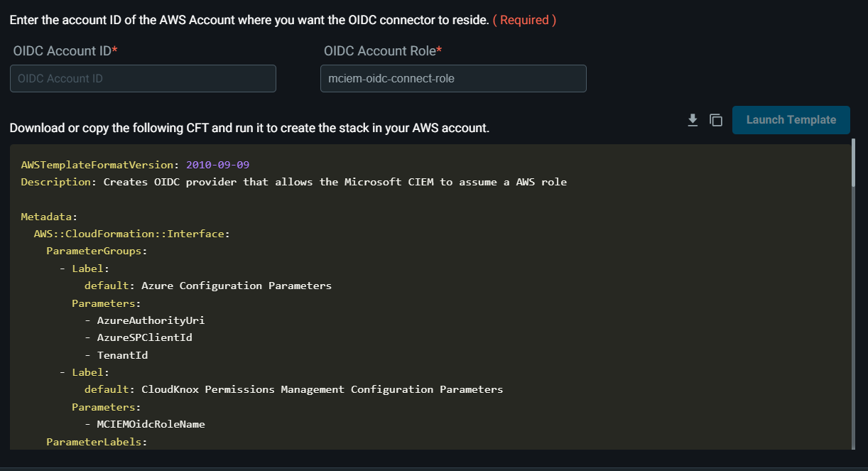Click the Metadata key in the code
Screen dimensions: 868x471
[x=49, y=217]
